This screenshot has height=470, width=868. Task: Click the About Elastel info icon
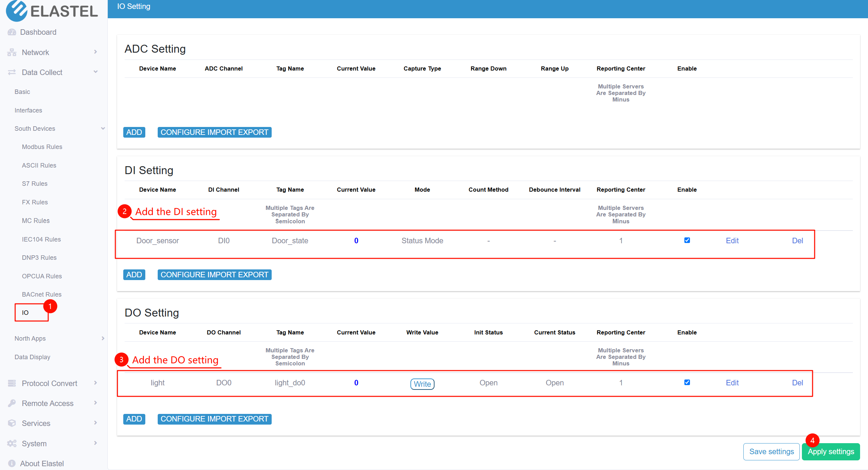(12, 463)
